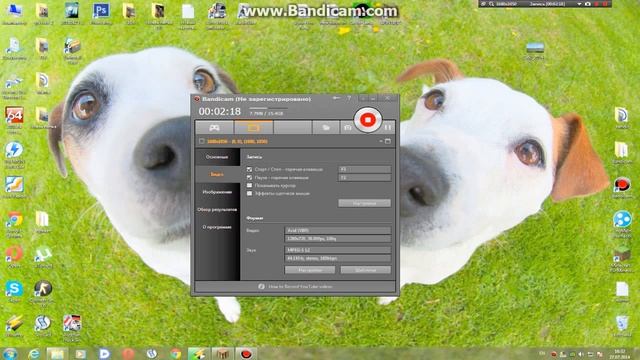Open the Recycle Bin on desktop

pyautogui.click(x=622, y=326)
